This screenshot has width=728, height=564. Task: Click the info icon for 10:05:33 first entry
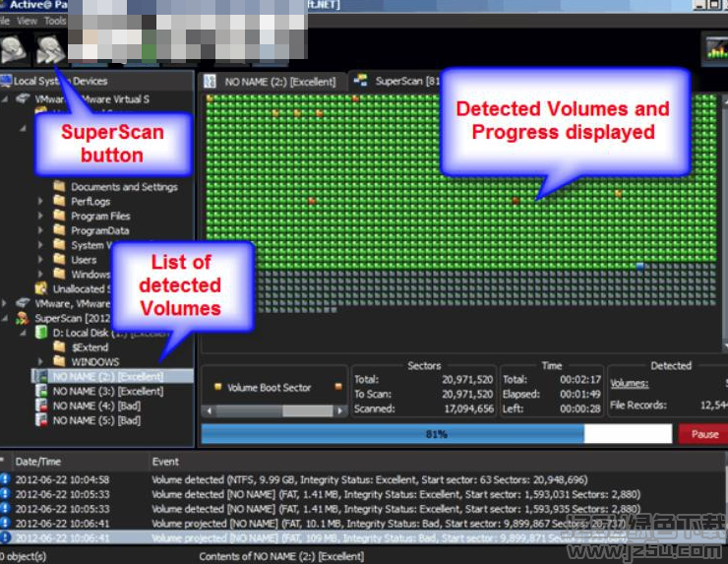(x=5, y=494)
